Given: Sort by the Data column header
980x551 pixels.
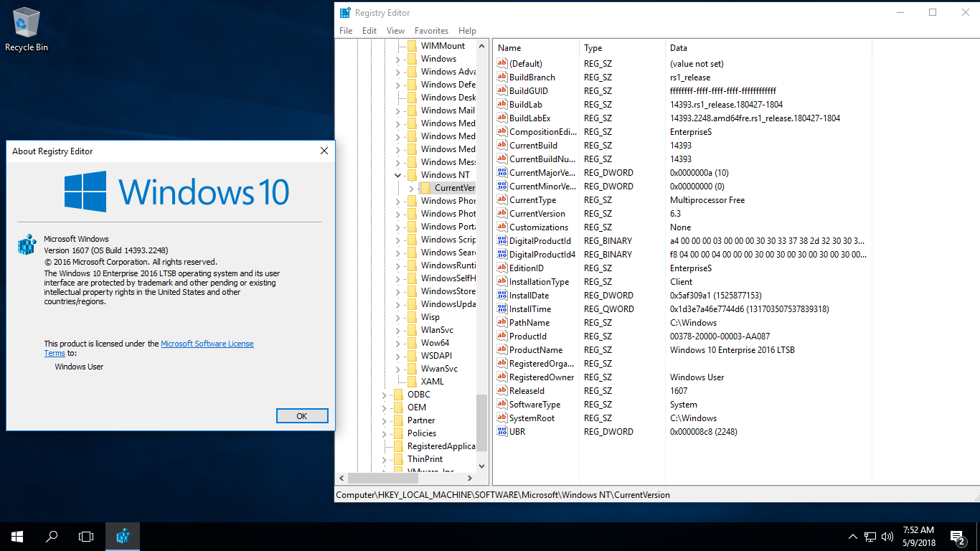Looking at the screenshot, I should 768,48.
